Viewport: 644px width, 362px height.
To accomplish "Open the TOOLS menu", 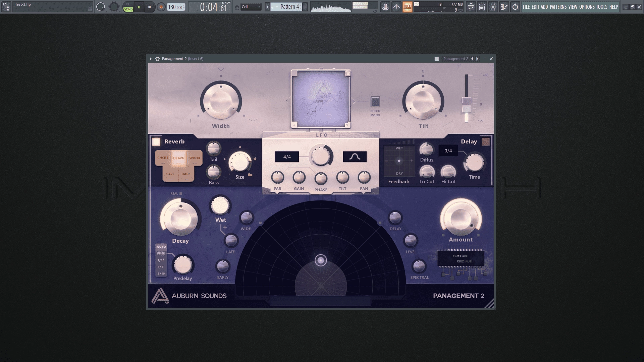I will pyautogui.click(x=602, y=7).
